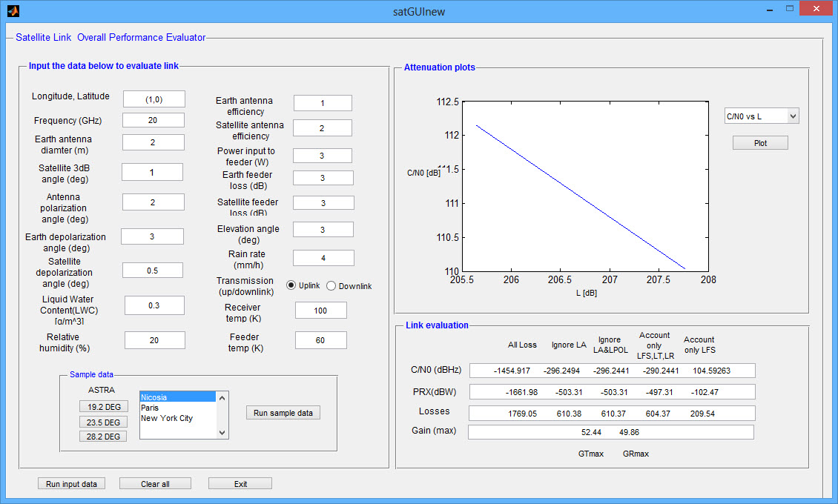
Task: Click Satellite antenna efficiency field
Action: coord(323,128)
